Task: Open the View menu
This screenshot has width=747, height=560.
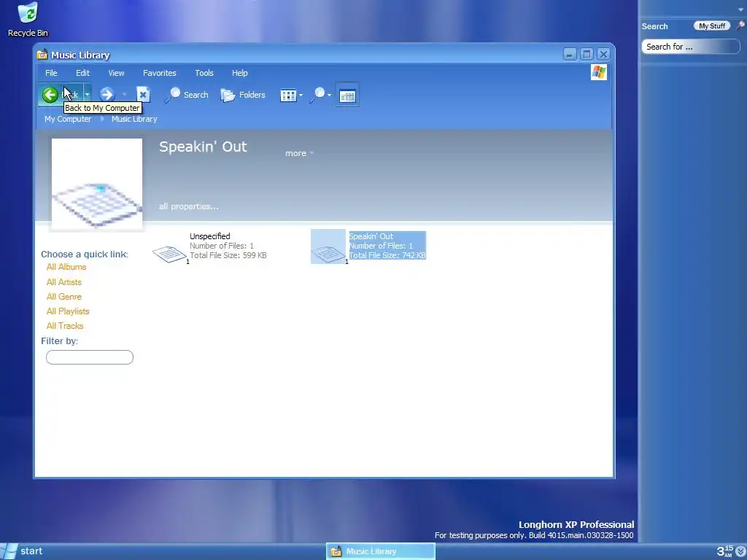Action: pyautogui.click(x=116, y=73)
